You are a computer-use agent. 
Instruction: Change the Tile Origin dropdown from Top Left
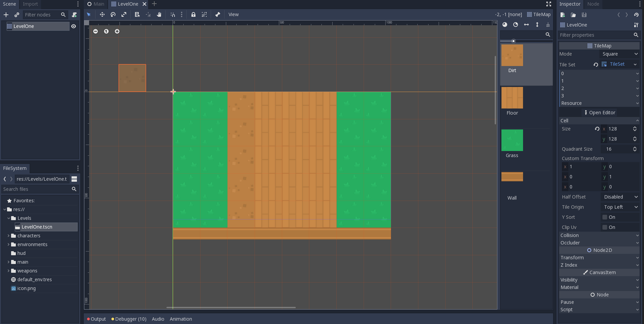[620, 207]
